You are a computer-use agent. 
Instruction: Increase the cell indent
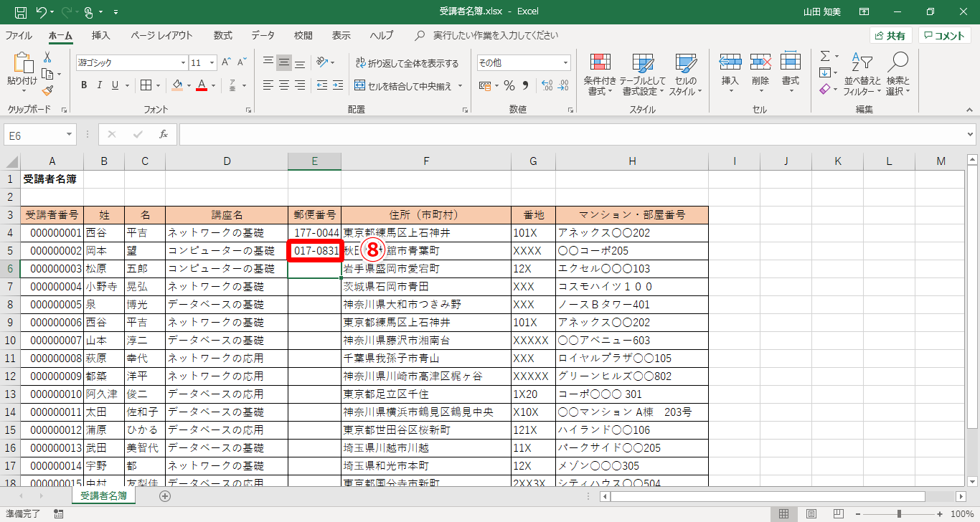tap(336, 85)
